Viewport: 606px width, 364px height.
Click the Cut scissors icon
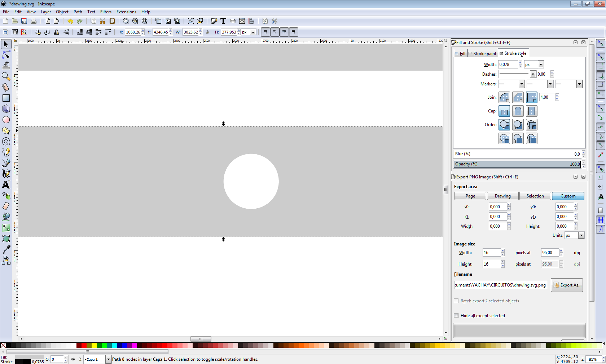pyautogui.click(x=103, y=21)
